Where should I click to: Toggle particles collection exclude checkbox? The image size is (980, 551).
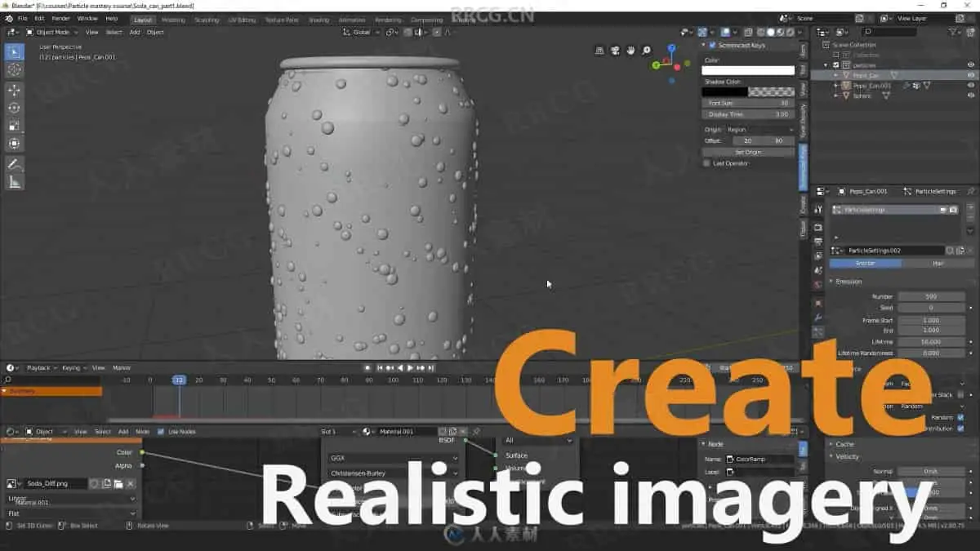point(835,64)
